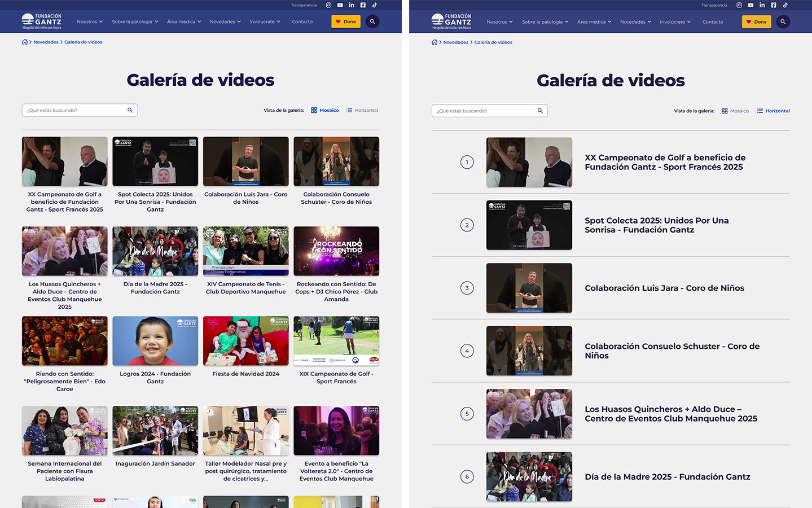Image resolution: width=812 pixels, height=508 pixels.
Task: Open the Sobre la patología dropdown
Action: coord(134,21)
